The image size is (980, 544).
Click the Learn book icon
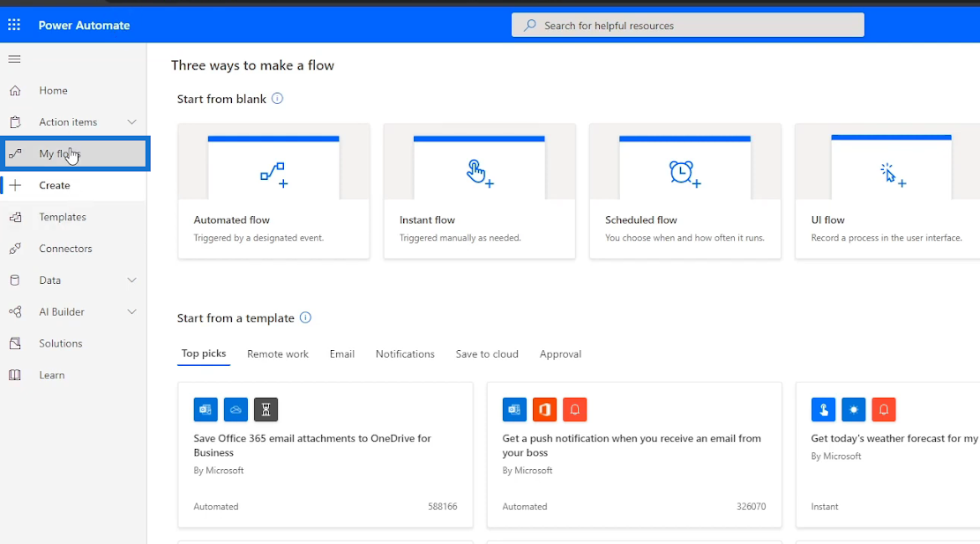coord(15,376)
